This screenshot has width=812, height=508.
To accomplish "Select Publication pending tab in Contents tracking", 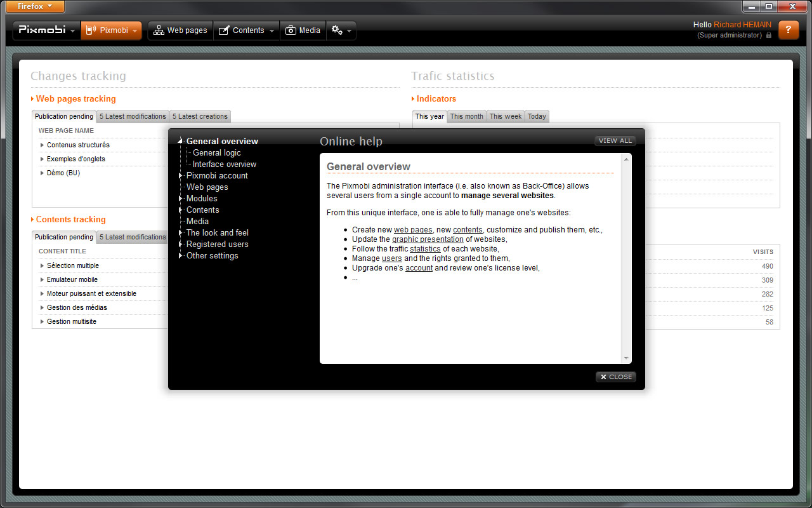I will (x=64, y=237).
